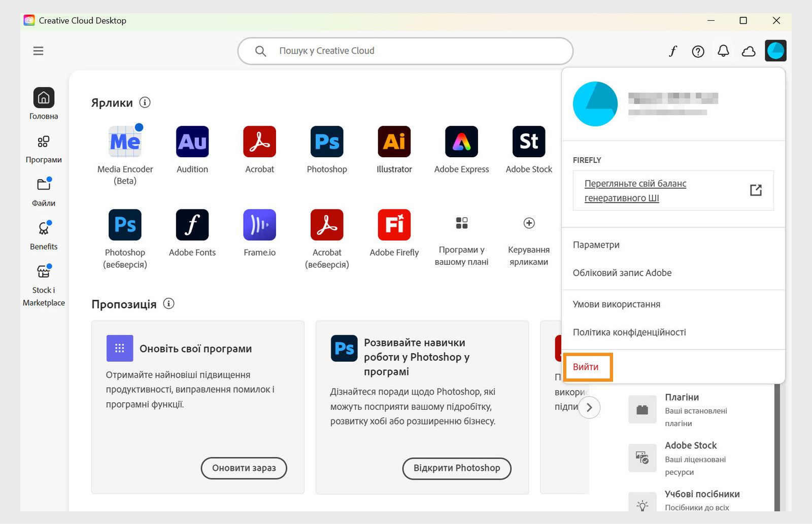Open Adobe Stock licensed resources item
812x524 pixels.
(x=678, y=458)
